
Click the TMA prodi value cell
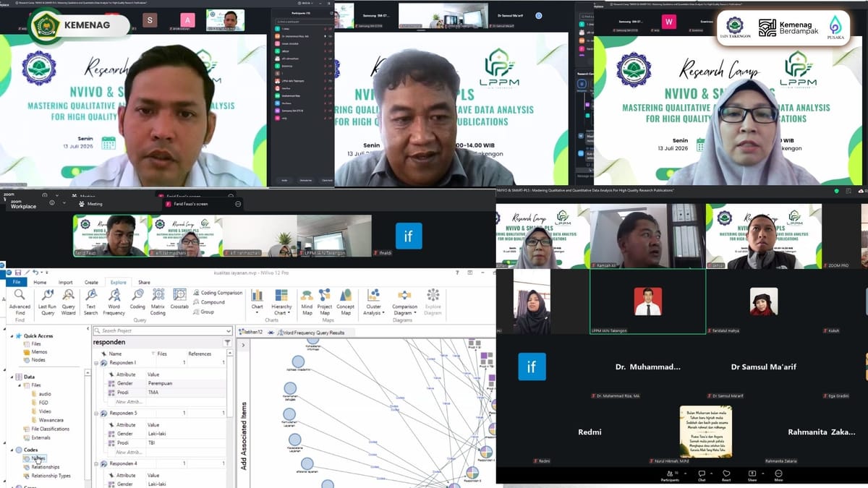click(x=153, y=392)
